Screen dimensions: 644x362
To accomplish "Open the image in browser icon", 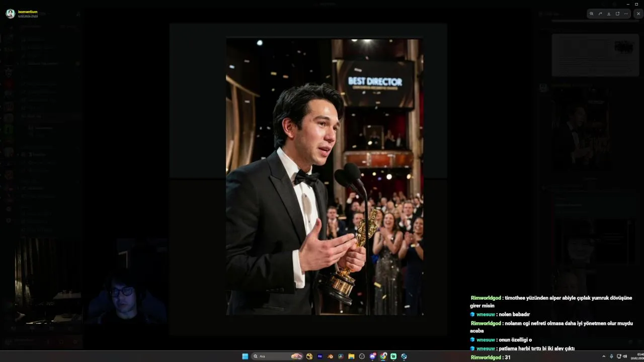I will 617,14.
